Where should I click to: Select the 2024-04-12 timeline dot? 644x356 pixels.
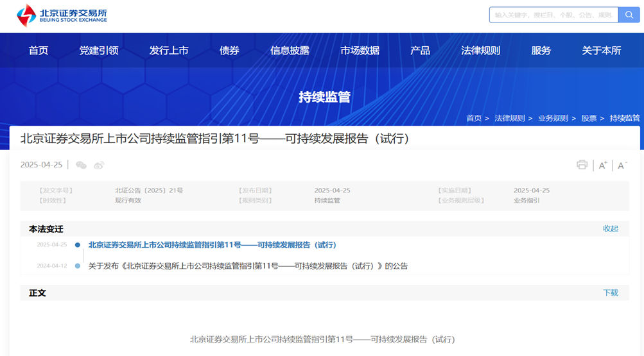click(78, 266)
